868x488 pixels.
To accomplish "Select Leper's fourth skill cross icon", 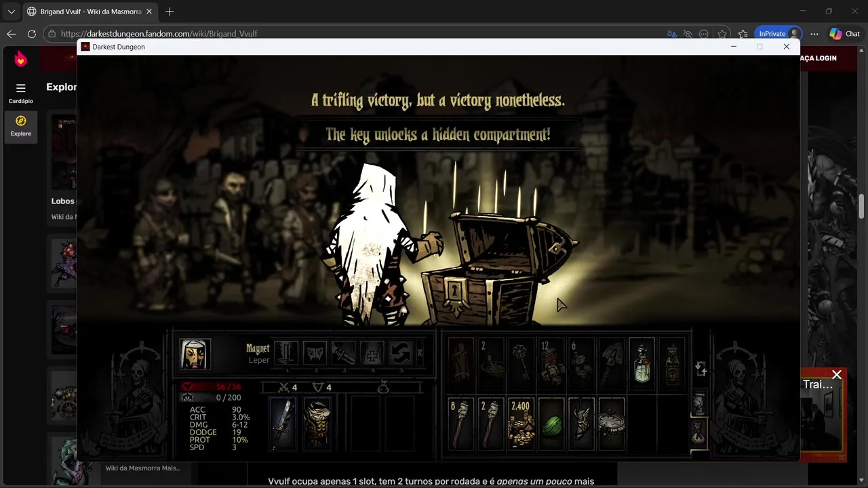I will point(372,353).
